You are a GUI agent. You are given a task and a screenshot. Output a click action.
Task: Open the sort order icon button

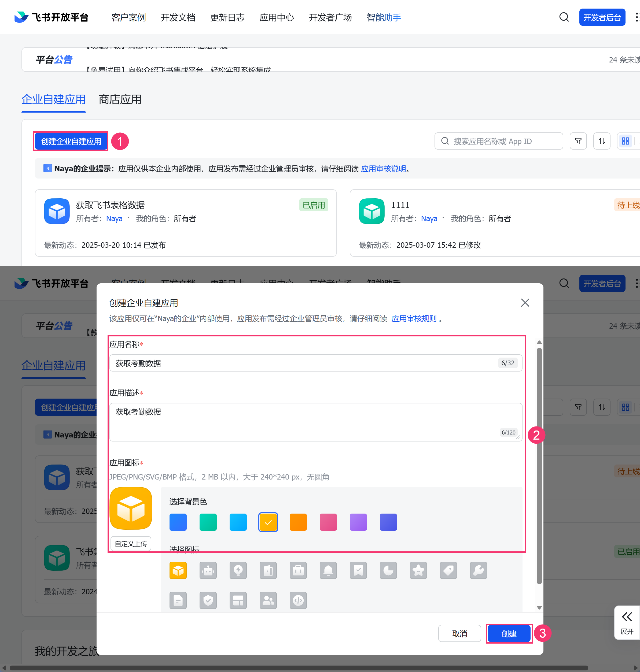pyautogui.click(x=601, y=141)
